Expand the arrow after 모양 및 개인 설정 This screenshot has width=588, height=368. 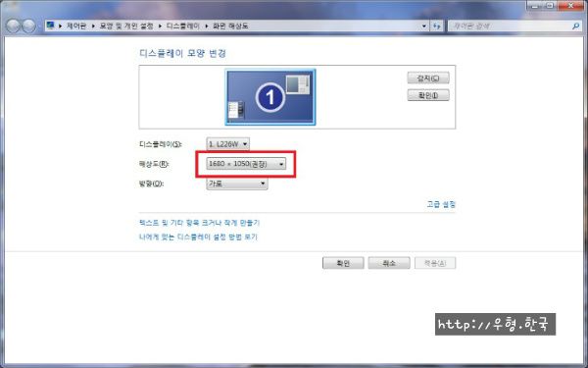pos(160,26)
